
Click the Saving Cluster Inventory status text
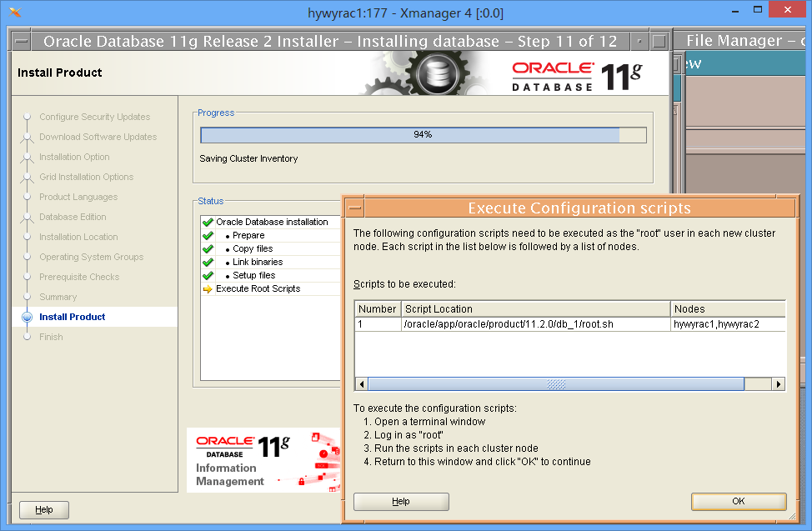(x=248, y=158)
